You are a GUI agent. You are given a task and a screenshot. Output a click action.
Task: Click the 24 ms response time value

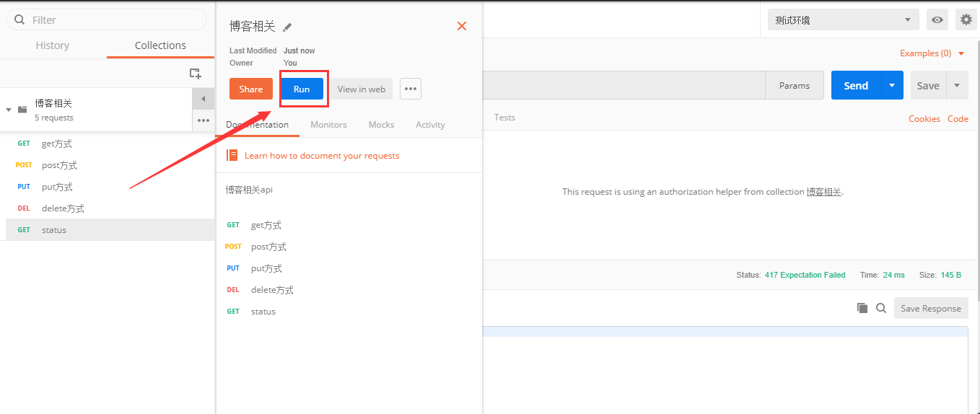tap(893, 275)
